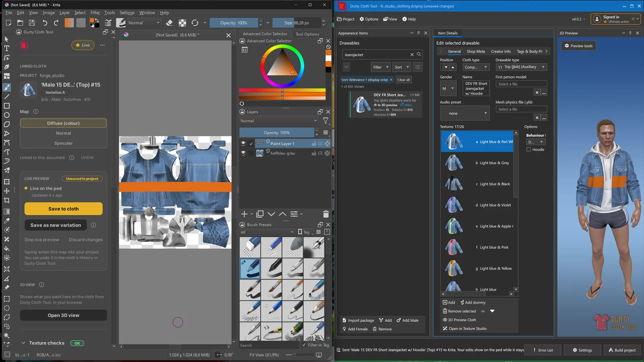The width and height of the screenshot is (644, 362).
Task: Click Save to cloth button
Action: point(64,209)
